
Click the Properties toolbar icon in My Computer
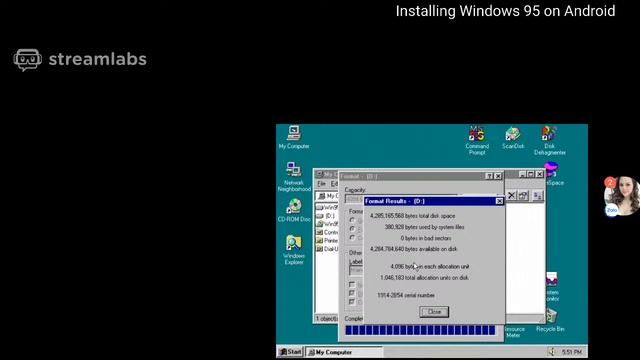pyautogui.click(x=523, y=196)
